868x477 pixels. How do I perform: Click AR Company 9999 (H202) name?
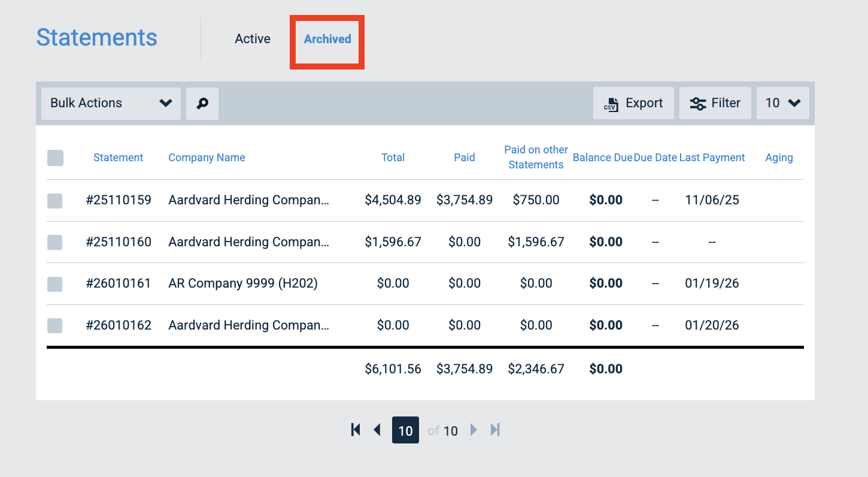pyautogui.click(x=243, y=283)
